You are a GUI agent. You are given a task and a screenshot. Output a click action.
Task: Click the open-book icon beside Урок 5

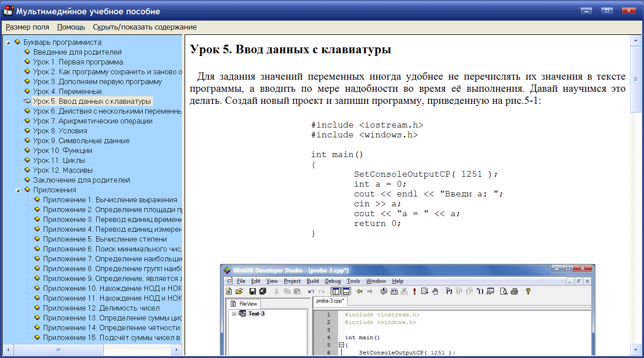27,101
